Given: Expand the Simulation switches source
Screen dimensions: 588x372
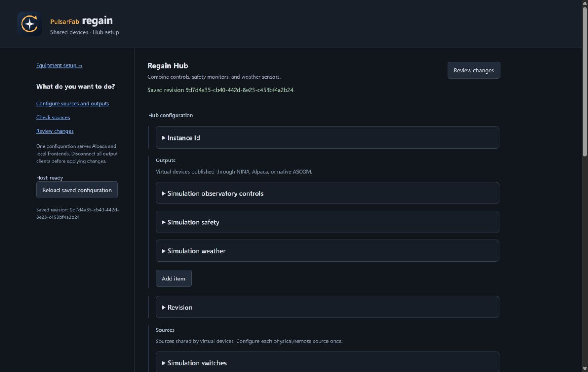Looking at the screenshot, I should [x=327, y=362].
